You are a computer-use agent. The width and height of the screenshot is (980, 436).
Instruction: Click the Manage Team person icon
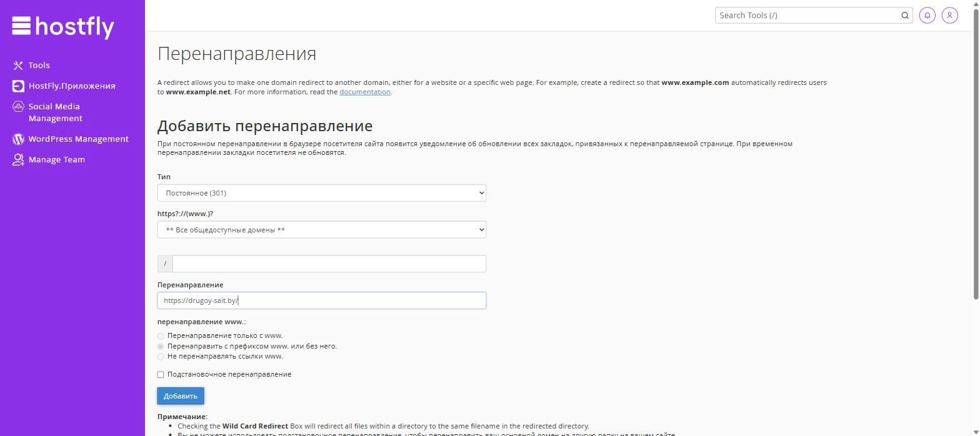[x=18, y=159]
